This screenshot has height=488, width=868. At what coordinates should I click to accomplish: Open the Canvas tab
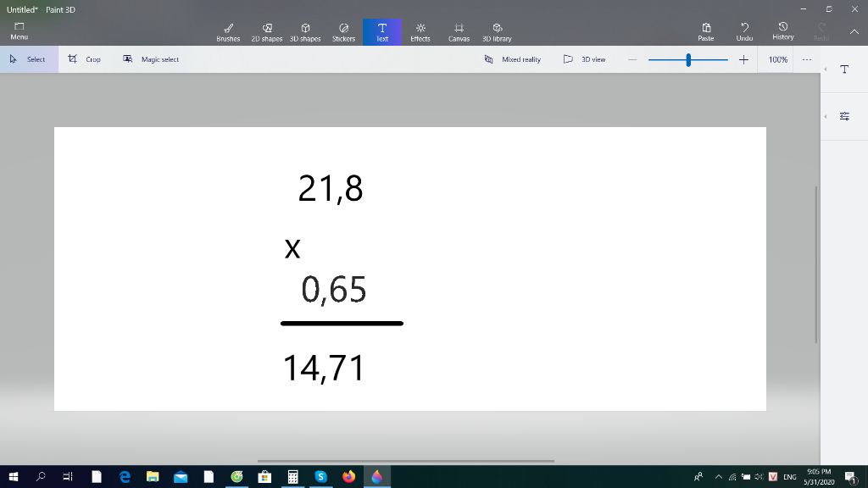pyautogui.click(x=459, y=32)
